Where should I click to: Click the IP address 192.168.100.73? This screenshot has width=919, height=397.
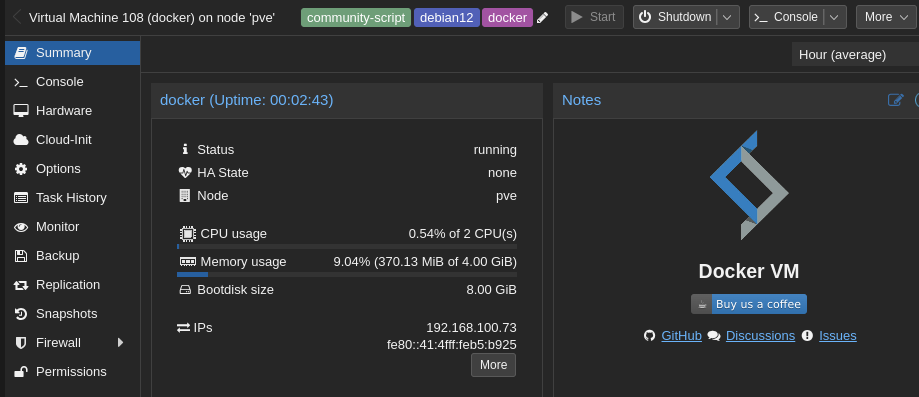(471, 328)
